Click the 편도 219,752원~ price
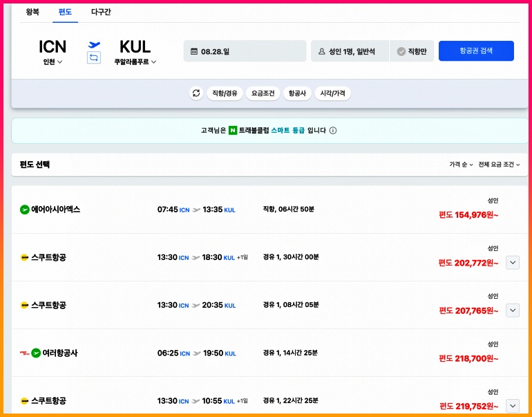 468,406
